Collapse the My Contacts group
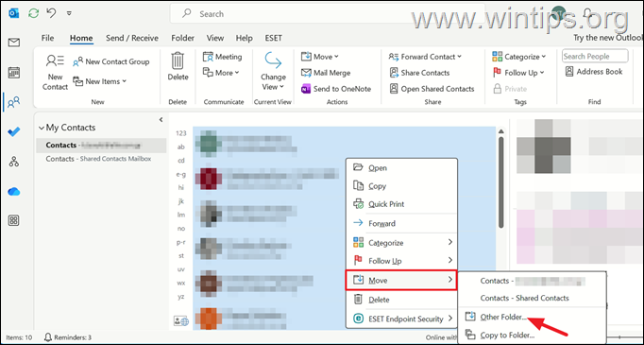644x345 pixels. [x=41, y=128]
